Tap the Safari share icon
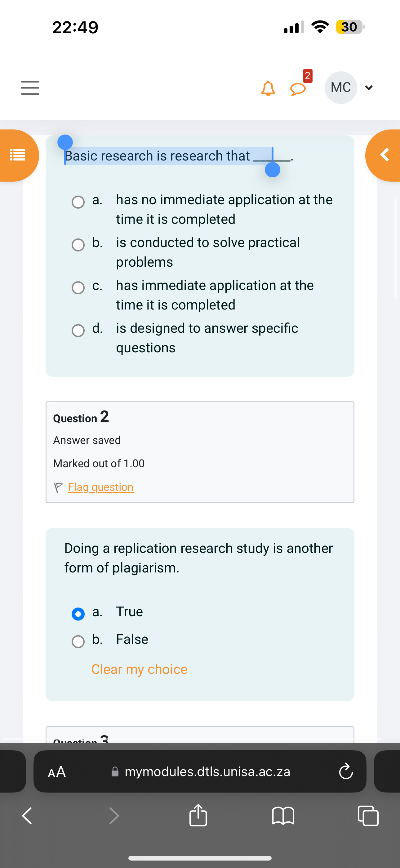 point(198,816)
